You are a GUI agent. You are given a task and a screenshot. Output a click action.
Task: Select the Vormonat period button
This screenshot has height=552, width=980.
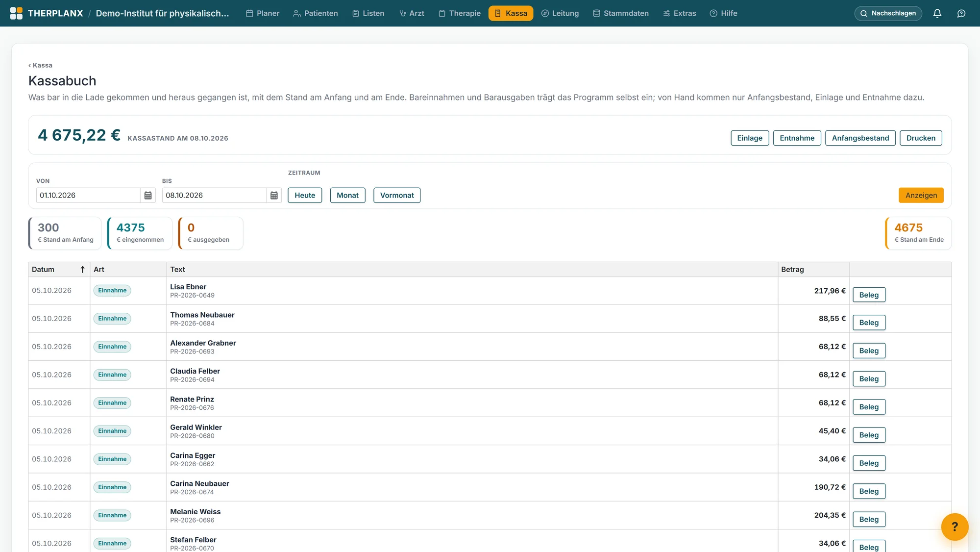point(397,195)
